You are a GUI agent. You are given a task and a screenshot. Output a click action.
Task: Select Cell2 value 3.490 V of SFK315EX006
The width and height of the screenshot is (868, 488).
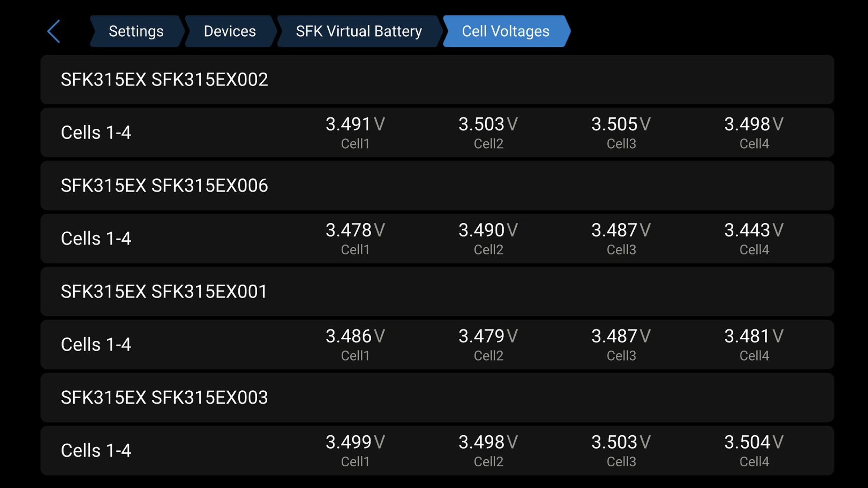point(487,230)
